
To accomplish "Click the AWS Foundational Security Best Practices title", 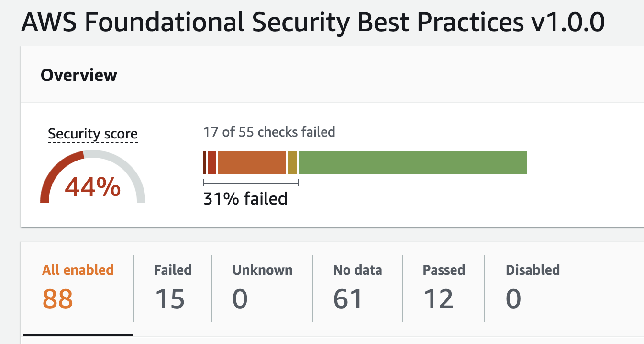I will [x=313, y=22].
